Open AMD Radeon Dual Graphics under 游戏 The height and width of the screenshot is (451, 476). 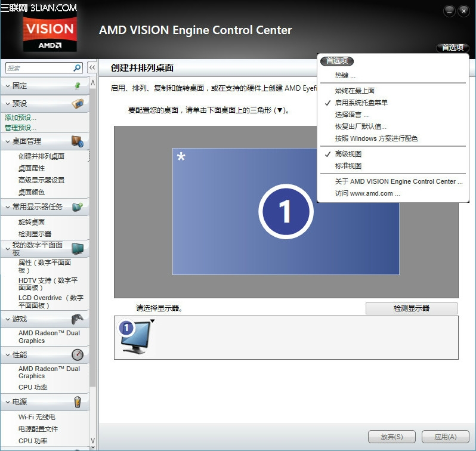[49, 337]
